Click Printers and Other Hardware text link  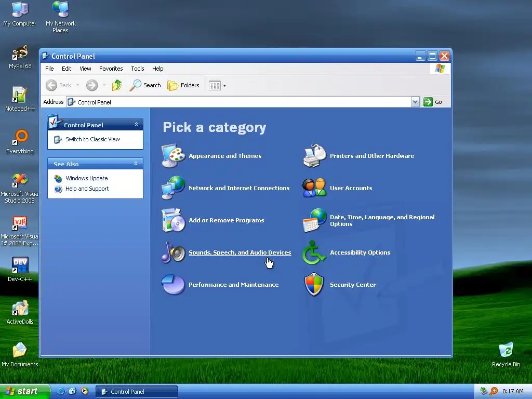(372, 156)
